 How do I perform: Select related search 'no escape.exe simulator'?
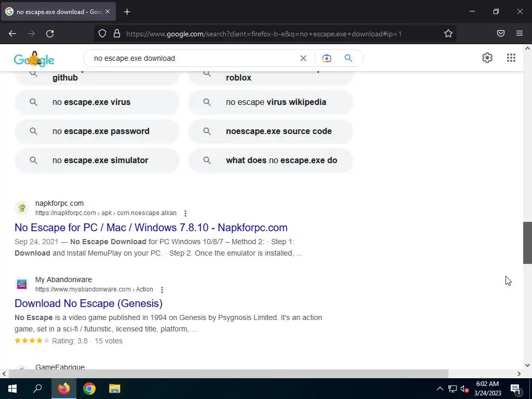tap(97, 161)
